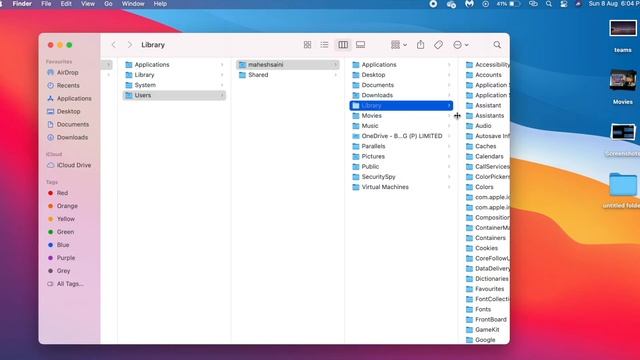Image resolution: width=640 pixels, height=360 pixels.
Task: Open Spotlight search in menu bar
Action: coord(549,4)
